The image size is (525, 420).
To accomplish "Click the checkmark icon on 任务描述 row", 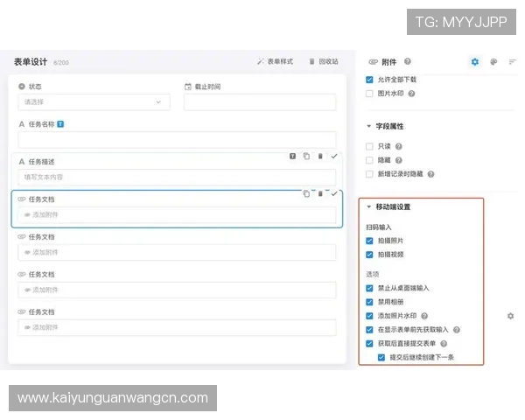I will click(334, 156).
